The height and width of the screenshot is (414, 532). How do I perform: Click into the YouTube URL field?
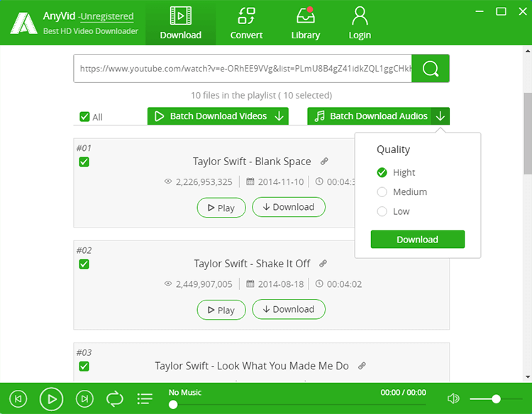point(243,69)
